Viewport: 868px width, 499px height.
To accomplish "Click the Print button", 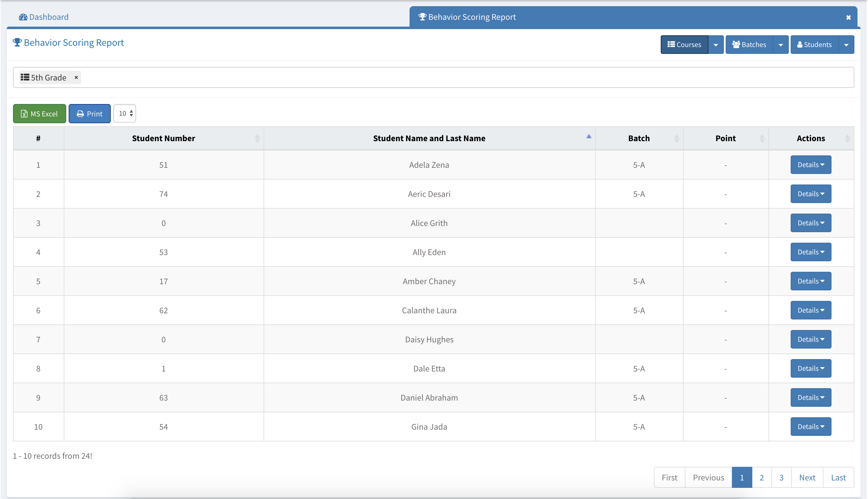I will point(89,113).
